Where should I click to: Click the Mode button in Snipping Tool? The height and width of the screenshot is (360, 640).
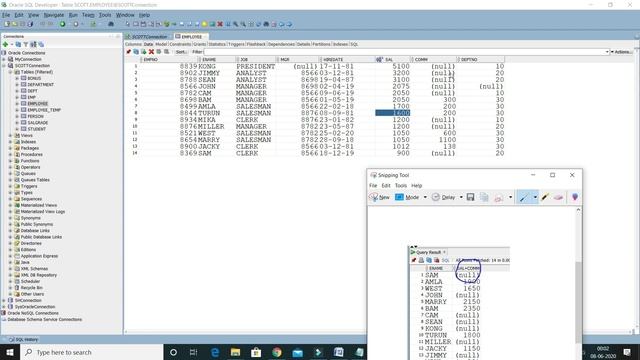pyautogui.click(x=407, y=197)
